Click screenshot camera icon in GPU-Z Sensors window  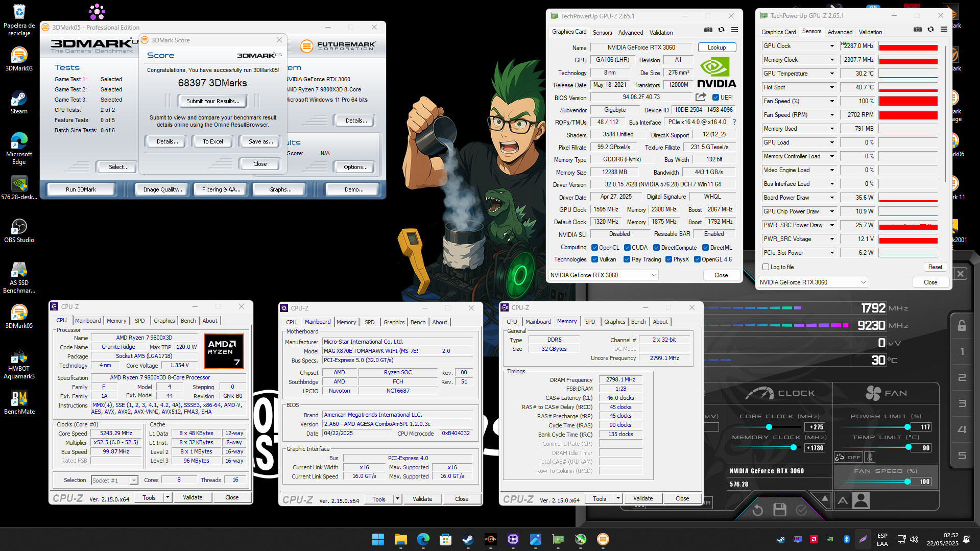tap(918, 30)
